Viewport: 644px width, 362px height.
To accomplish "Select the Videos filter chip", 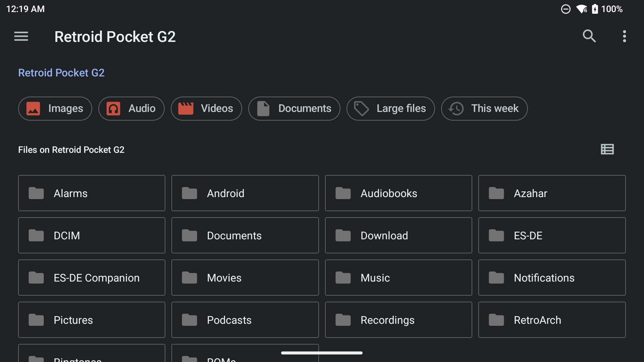I will coord(206,109).
